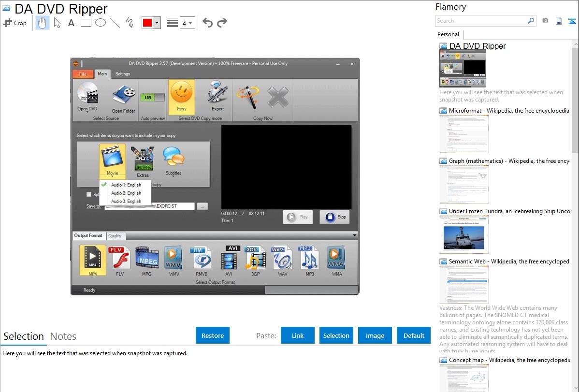Click the Extras icon
The width and height of the screenshot is (579, 392).
pos(143,162)
